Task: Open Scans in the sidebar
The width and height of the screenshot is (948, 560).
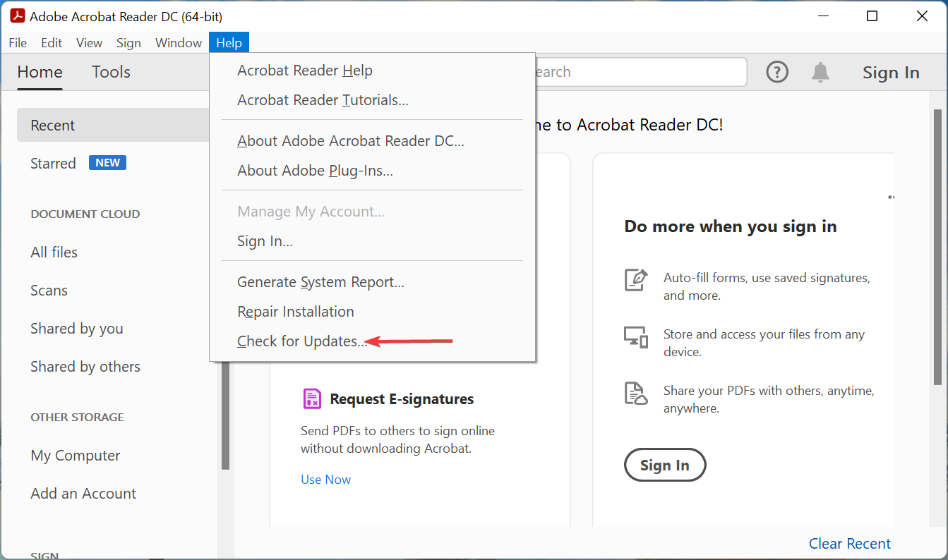Action: 49,291
